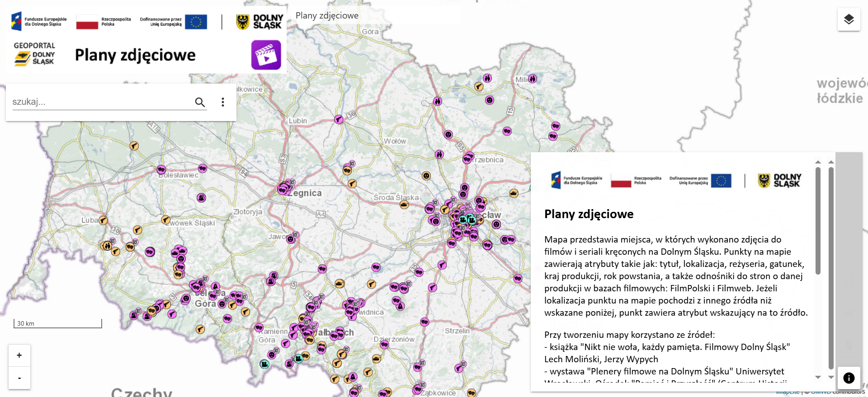Viewport: 868px width, 397px height.
Task: Zoom out the map with minus button
Action: [x=19, y=378]
